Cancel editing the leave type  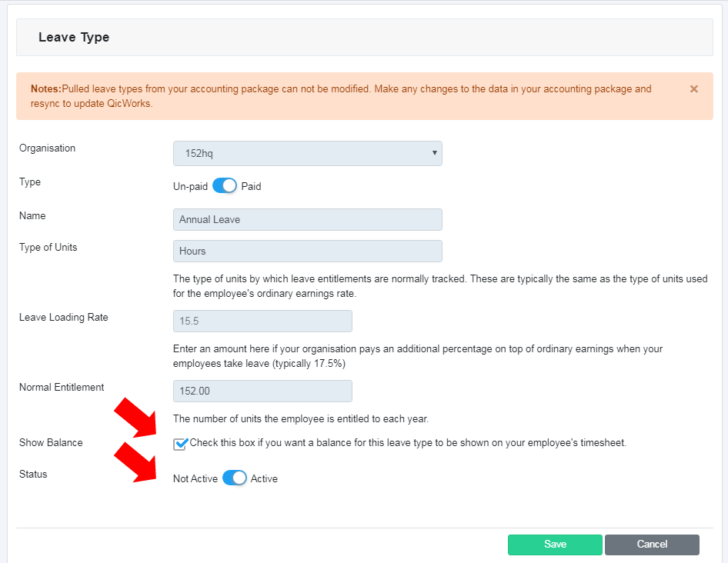pyautogui.click(x=652, y=545)
